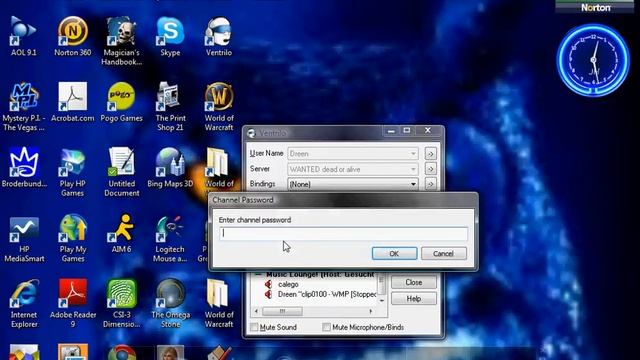Open the Server dropdown showing WANTED dead or alive
This screenshot has width=640, height=360.
pos(413,169)
